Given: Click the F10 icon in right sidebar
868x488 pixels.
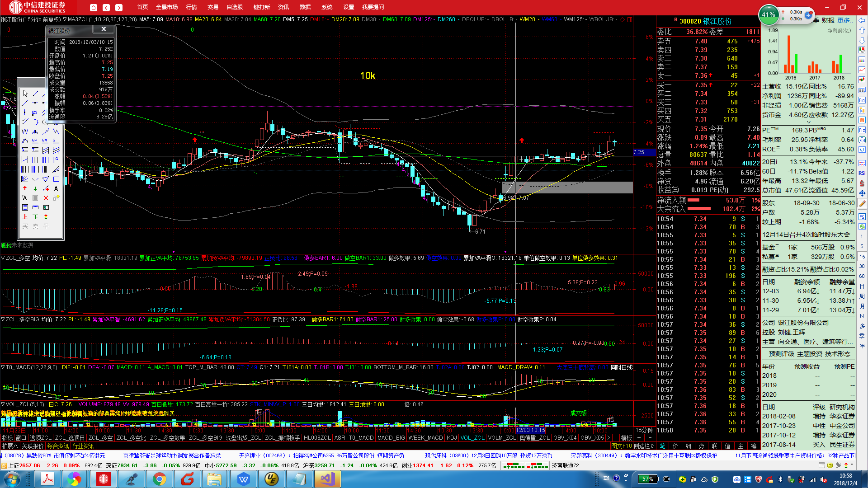Looking at the screenshot, I should click(862, 99).
